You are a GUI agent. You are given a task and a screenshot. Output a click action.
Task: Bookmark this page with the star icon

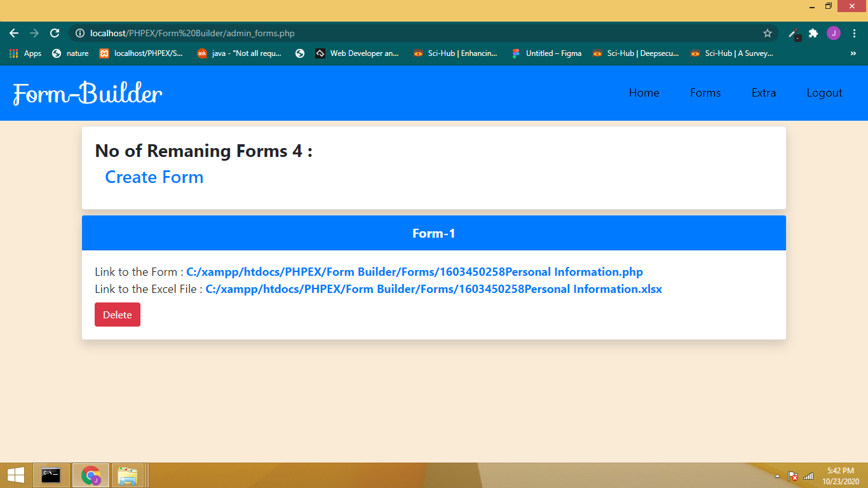click(x=768, y=33)
